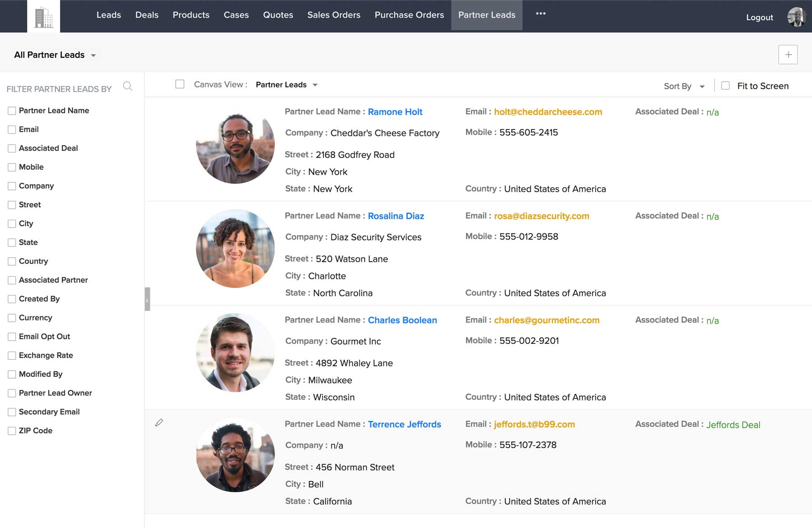
Task: Click the jeffords.t@b99.com email link
Action: click(x=534, y=424)
